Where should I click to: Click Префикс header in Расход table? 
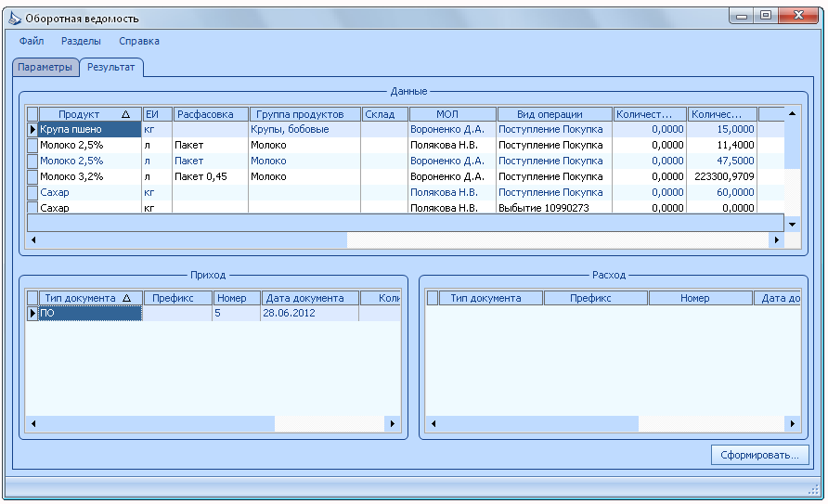(x=596, y=298)
